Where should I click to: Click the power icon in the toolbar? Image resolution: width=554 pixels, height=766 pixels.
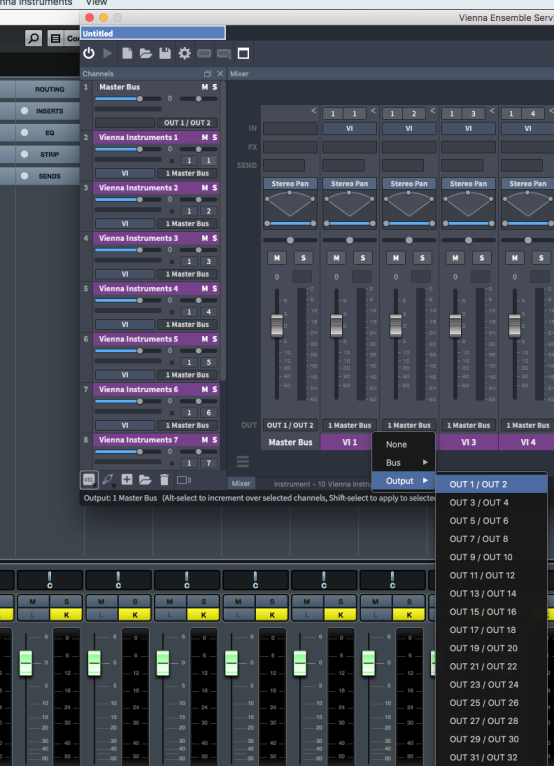tap(88, 53)
